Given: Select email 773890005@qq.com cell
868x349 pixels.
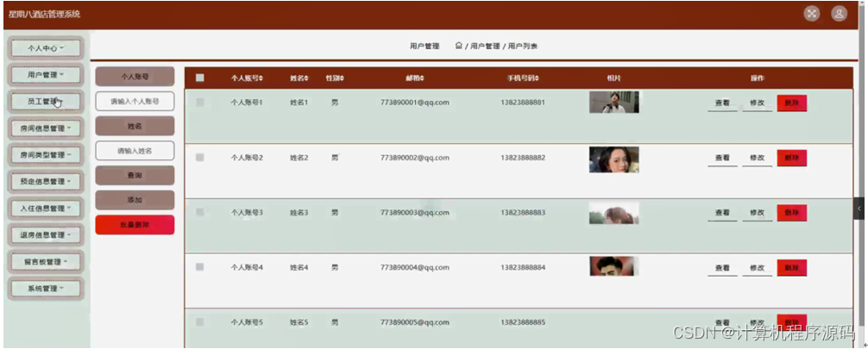Looking at the screenshot, I should point(415,322).
